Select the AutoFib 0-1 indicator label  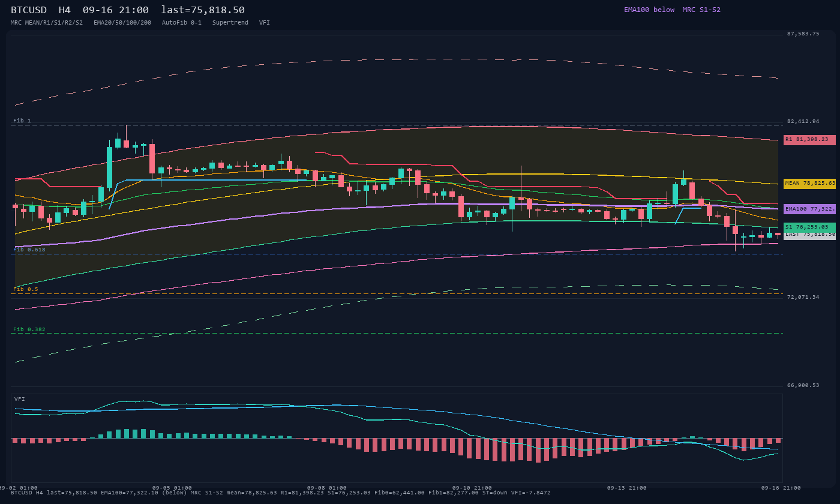[182, 23]
